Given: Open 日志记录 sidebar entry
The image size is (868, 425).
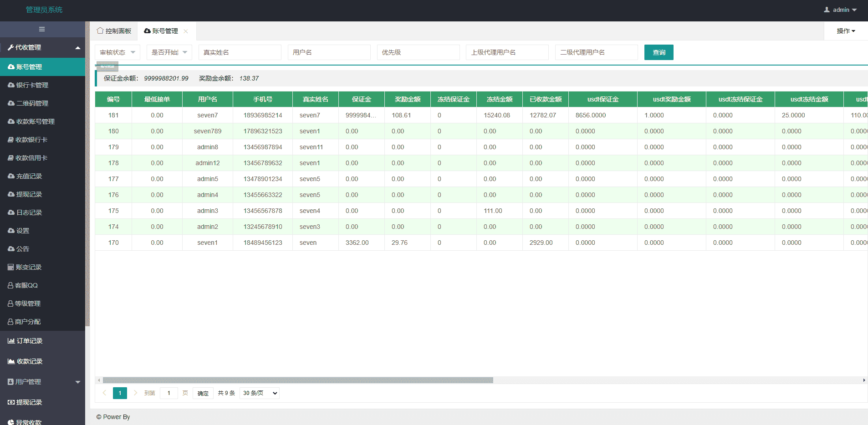Looking at the screenshot, I should pos(29,212).
